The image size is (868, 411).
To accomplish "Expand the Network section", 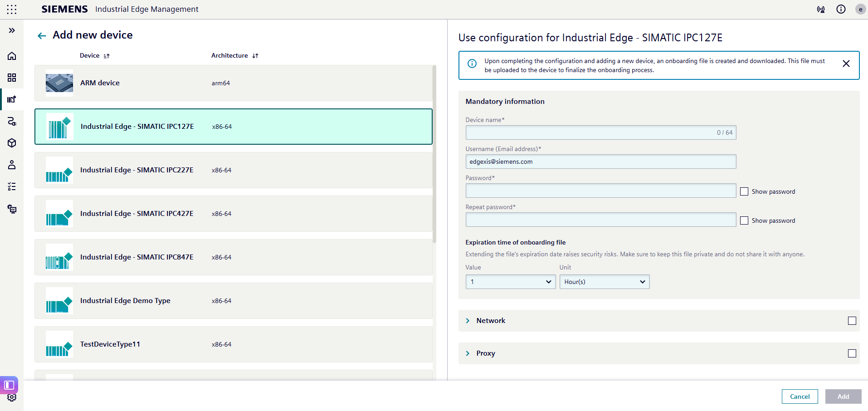I will tap(468, 321).
